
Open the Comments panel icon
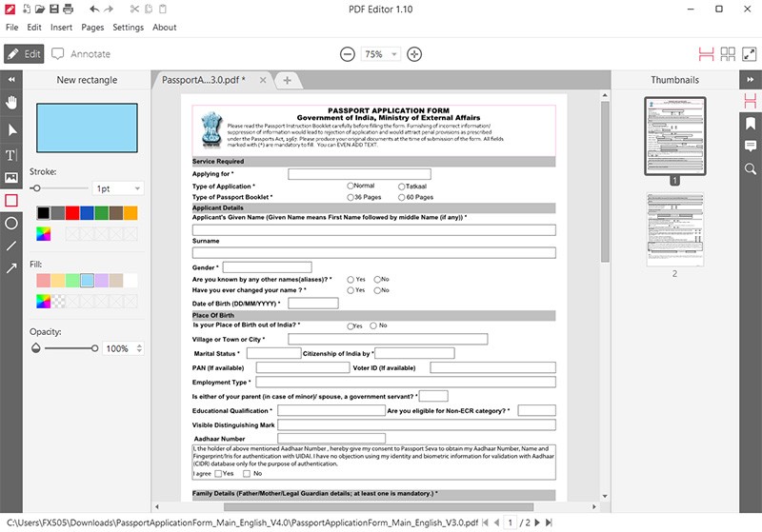[x=751, y=147]
